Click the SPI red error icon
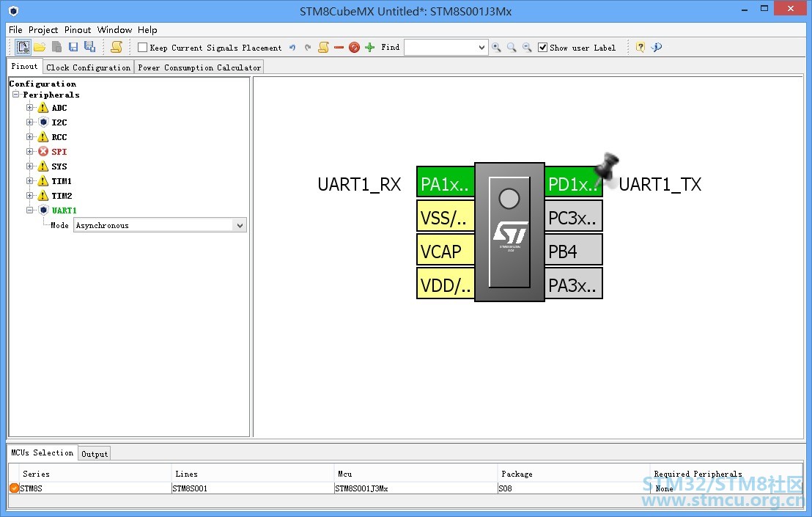This screenshot has height=517, width=812. coord(43,152)
